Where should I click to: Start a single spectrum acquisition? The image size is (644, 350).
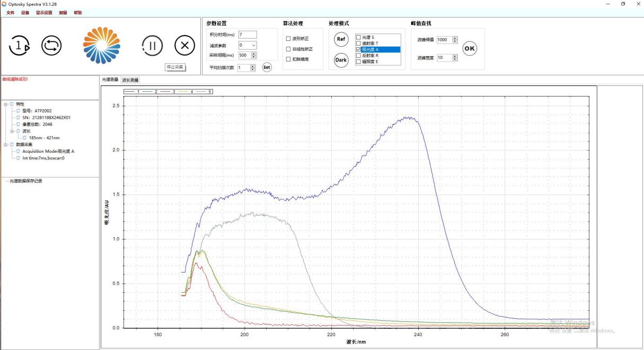click(19, 46)
